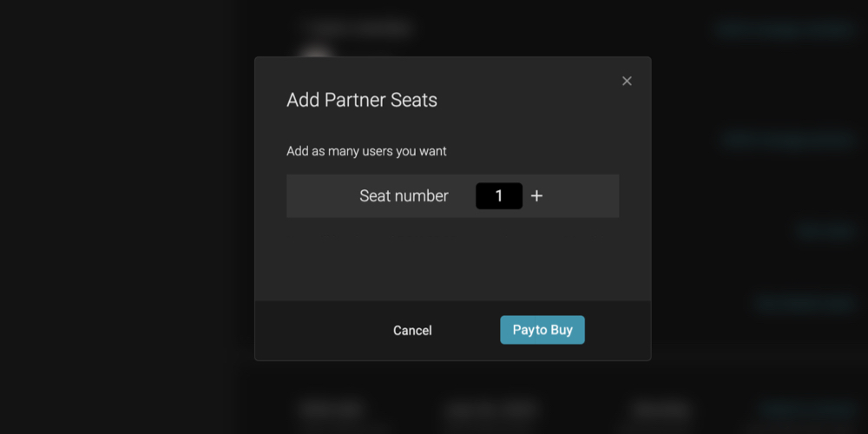Click the Seat number input field
The image size is (868, 434).
[499, 196]
